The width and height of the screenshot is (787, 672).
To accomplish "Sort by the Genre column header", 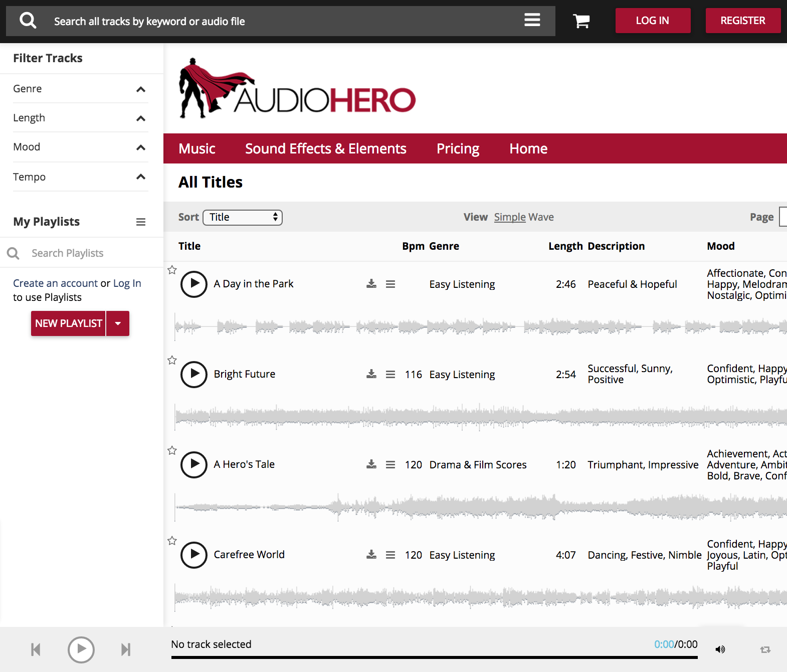I will [444, 246].
